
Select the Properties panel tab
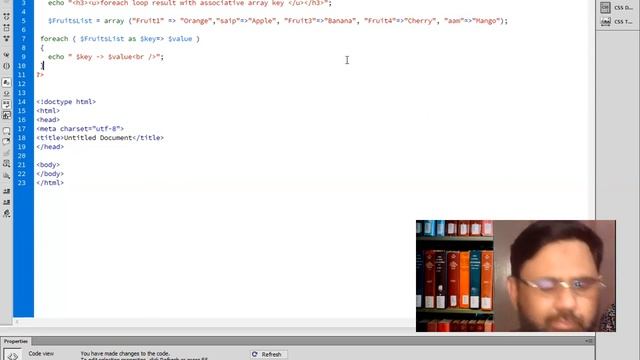pos(16,341)
